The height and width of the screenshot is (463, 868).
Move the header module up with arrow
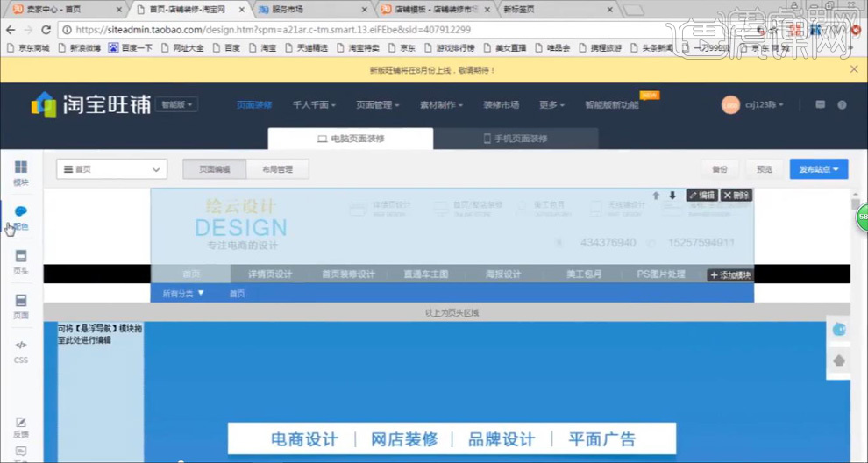click(x=656, y=196)
